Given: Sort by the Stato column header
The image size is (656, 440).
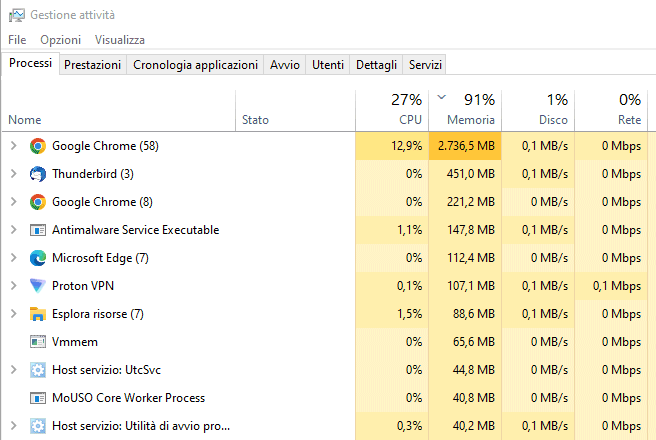Looking at the screenshot, I should [x=295, y=111].
